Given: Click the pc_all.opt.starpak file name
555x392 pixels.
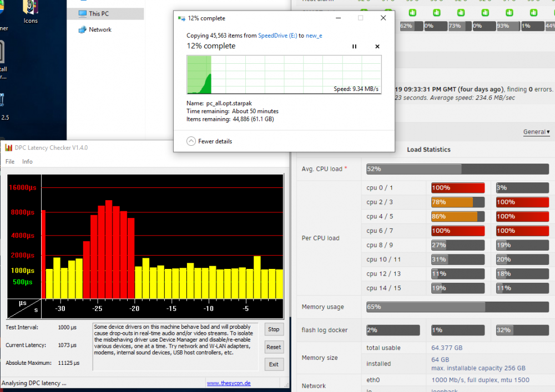Looking at the screenshot, I should pos(229,103).
